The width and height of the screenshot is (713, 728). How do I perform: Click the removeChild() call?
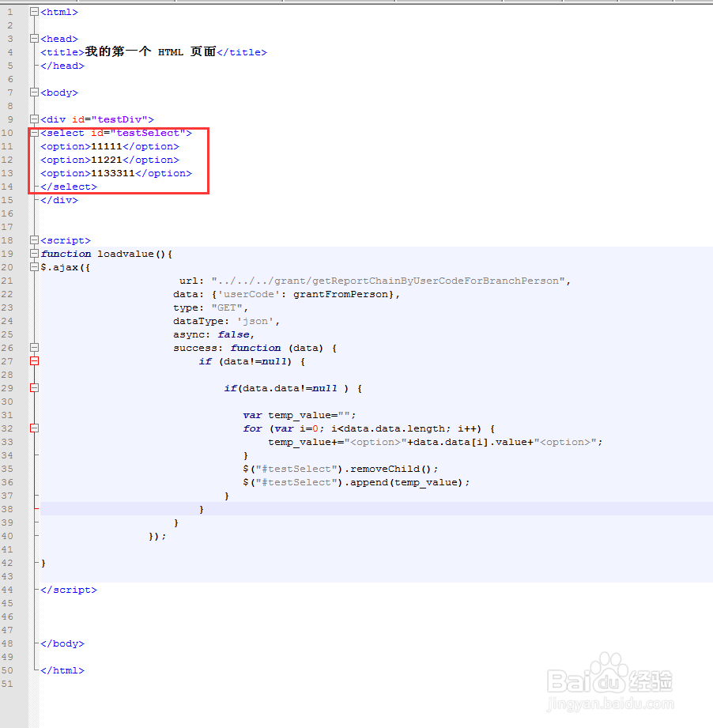[x=391, y=469]
